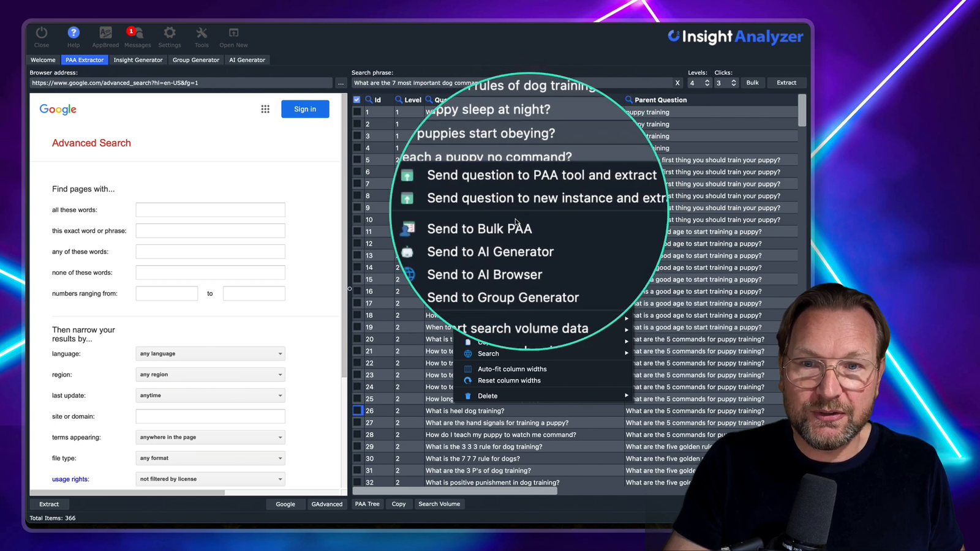
Task: Adjust the Clicks stepper arrows
Action: (x=734, y=83)
